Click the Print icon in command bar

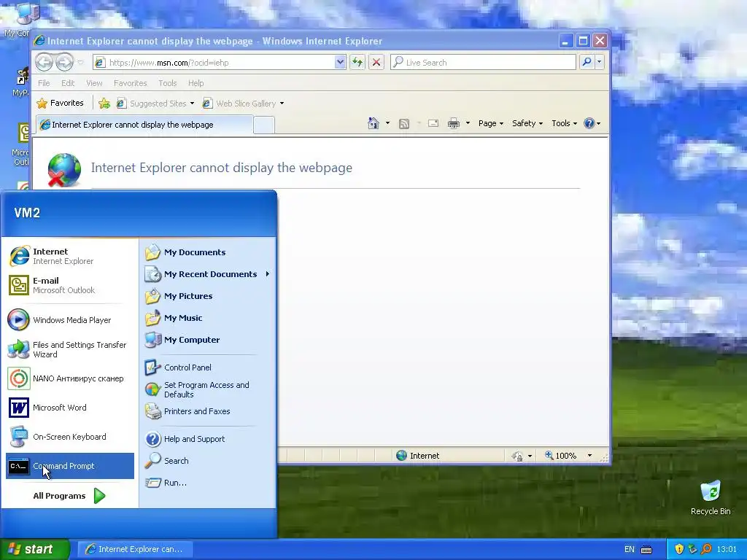(454, 123)
